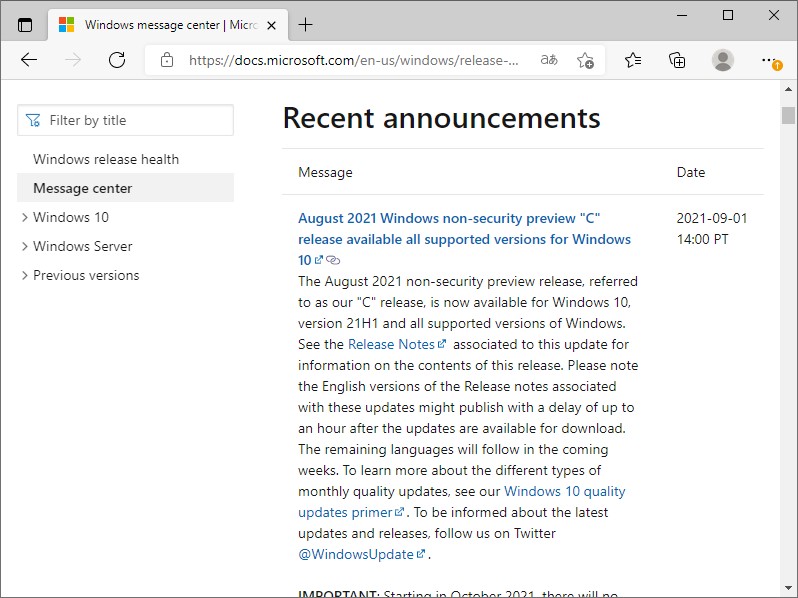Click the Date column header
The image size is (798, 598).
tap(691, 173)
